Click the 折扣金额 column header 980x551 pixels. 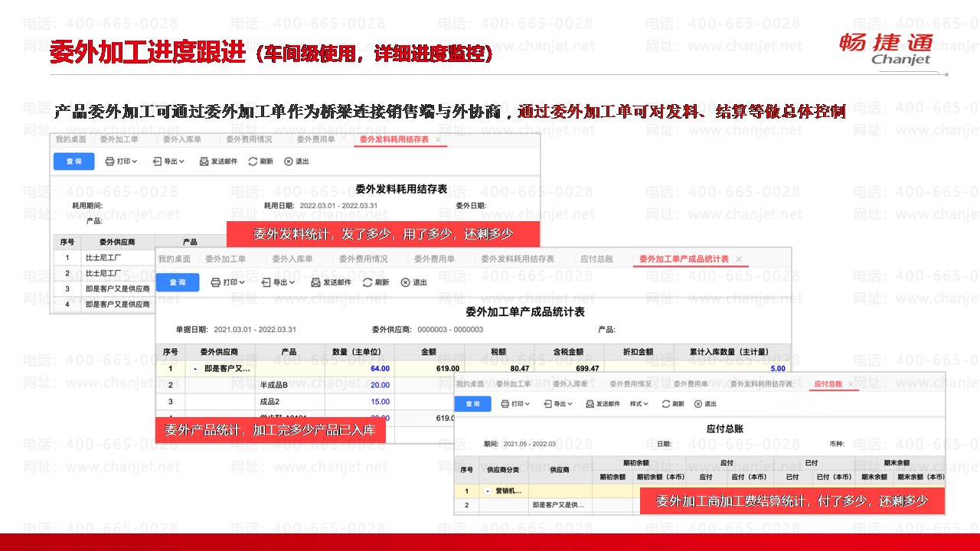(639, 352)
